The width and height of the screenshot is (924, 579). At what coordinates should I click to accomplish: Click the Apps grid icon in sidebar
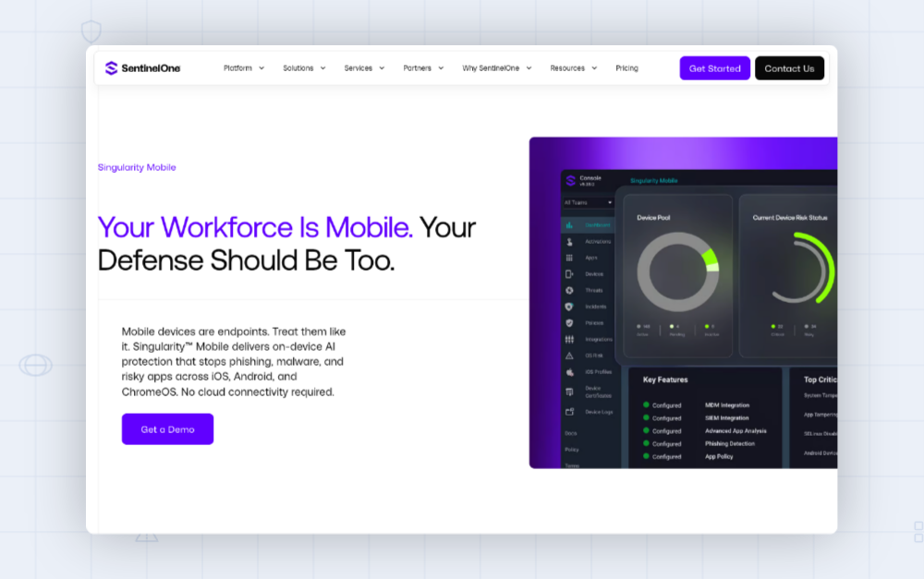[x=569, y=258]
